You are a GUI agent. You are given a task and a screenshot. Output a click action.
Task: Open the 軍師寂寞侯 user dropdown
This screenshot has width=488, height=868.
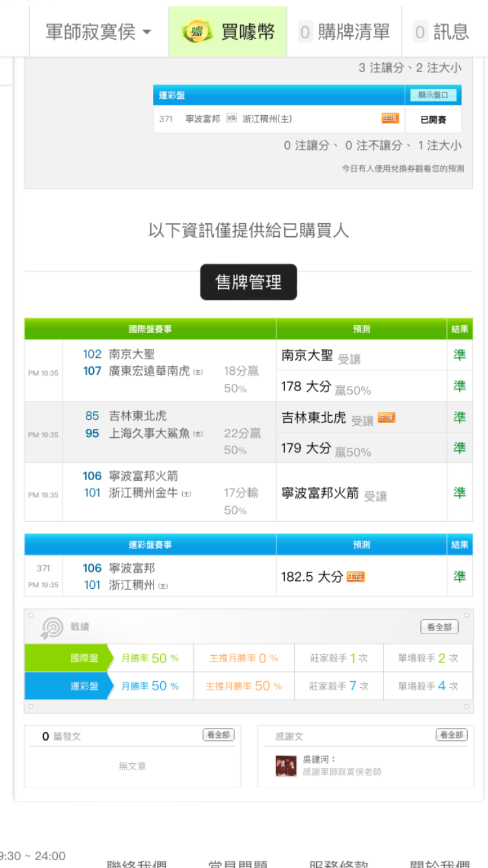point(98,31)
